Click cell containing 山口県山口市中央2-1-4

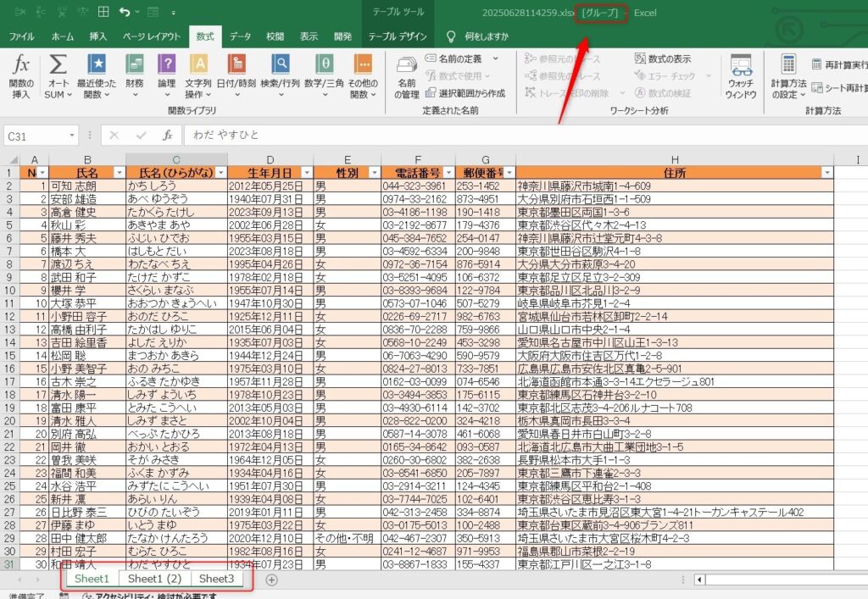click(674, 329)
